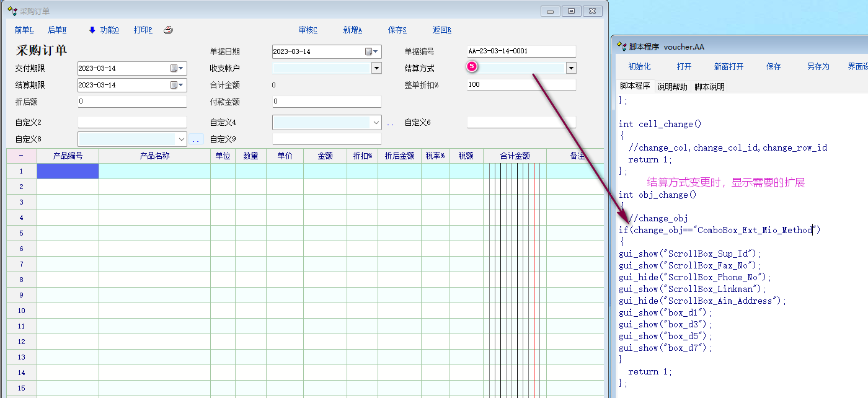Click the ".." browse button beside 自定义4
Viewport: 868px width, 398px height.
[x=391, y=123]
